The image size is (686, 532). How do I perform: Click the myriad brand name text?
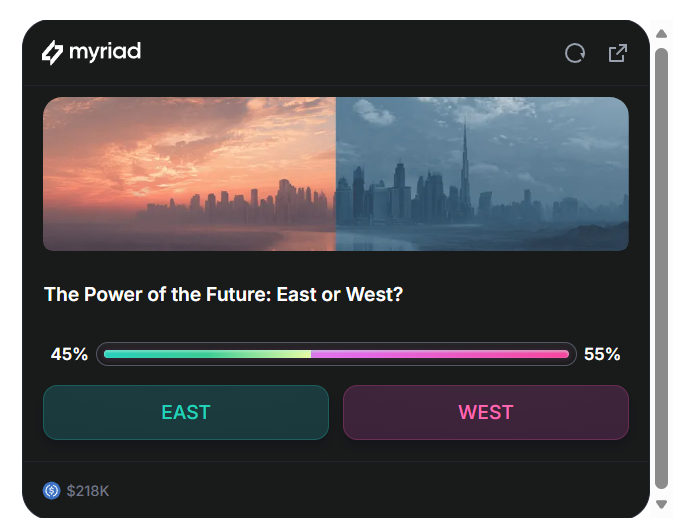click(105, 52)
